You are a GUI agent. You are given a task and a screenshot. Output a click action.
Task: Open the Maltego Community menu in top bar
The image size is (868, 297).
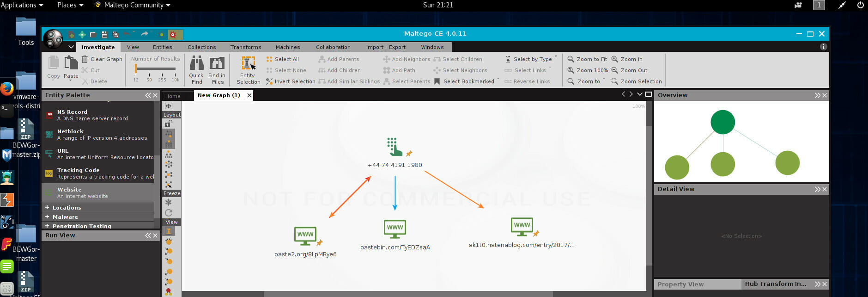pos(133,5)
